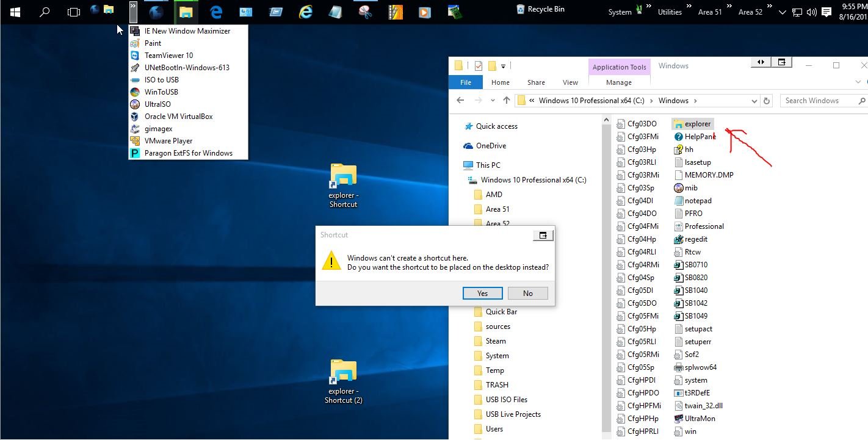Open the AMD folder in the tree
Image resolution: width=868 pixels, height=440 pixels.
click(x=494, y=195)
